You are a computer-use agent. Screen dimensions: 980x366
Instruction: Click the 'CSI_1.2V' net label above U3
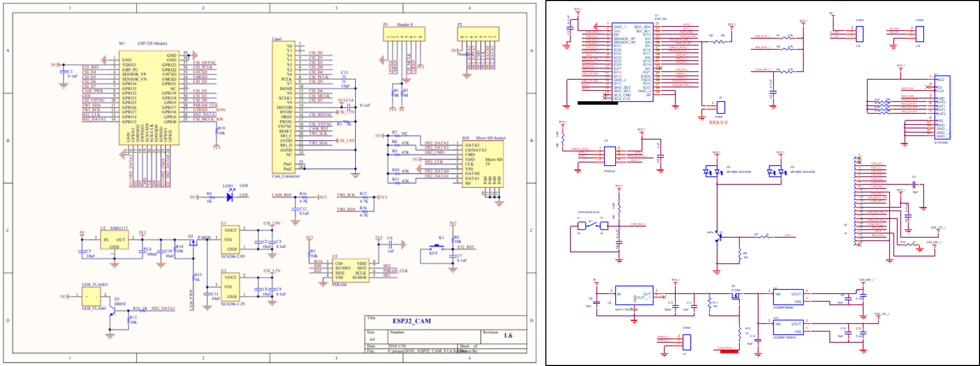[272, 271]
